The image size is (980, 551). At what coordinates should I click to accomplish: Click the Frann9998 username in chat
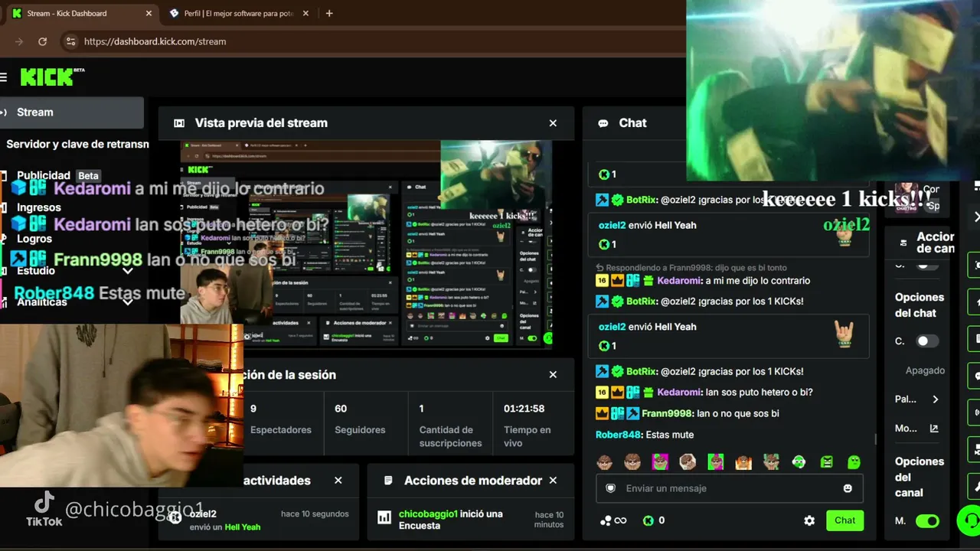tap(668, 413)
